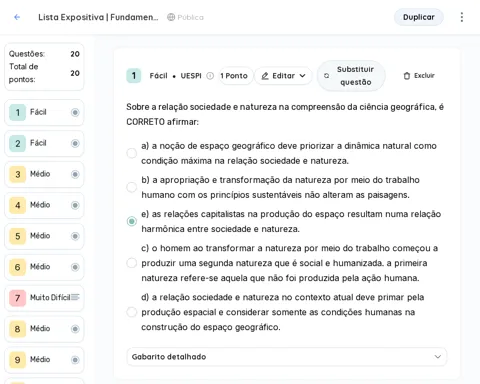
Task: Open question 8 Médio in sidebar
Action: click(44, 329)
